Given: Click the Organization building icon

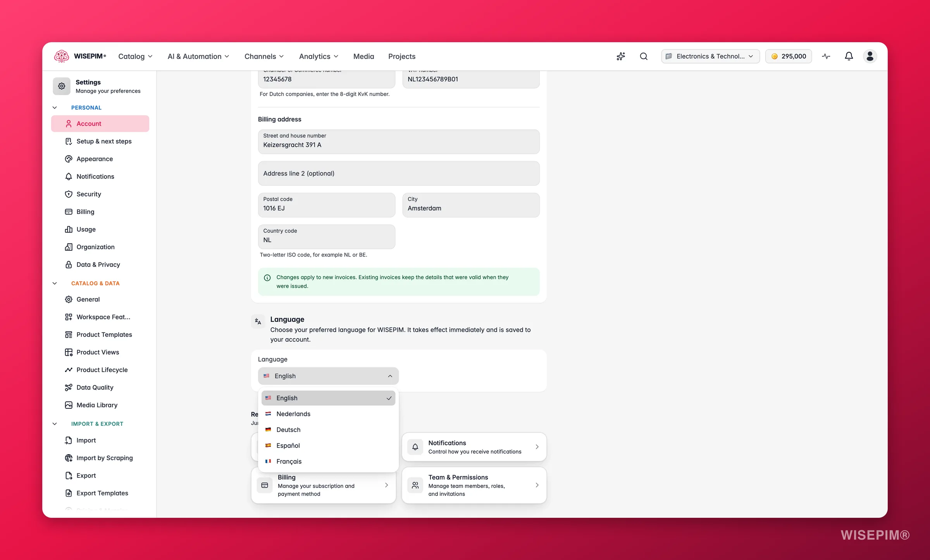Looking at the screenshot, I should point(69,247).
